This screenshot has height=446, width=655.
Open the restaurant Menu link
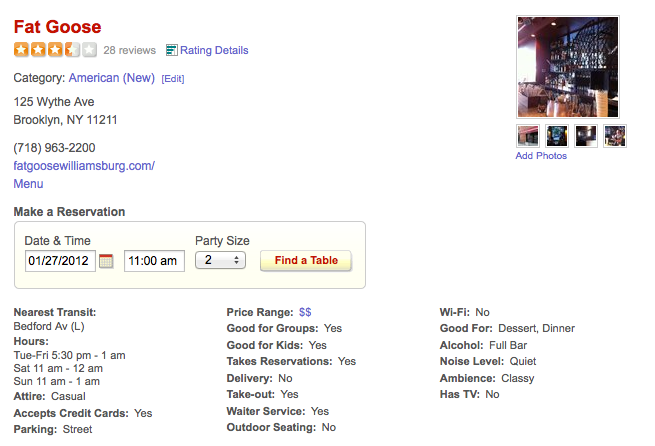[x=28, y=184]
